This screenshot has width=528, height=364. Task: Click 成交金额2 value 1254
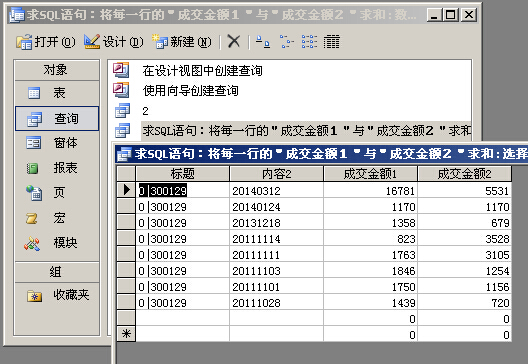coord(464,271)
